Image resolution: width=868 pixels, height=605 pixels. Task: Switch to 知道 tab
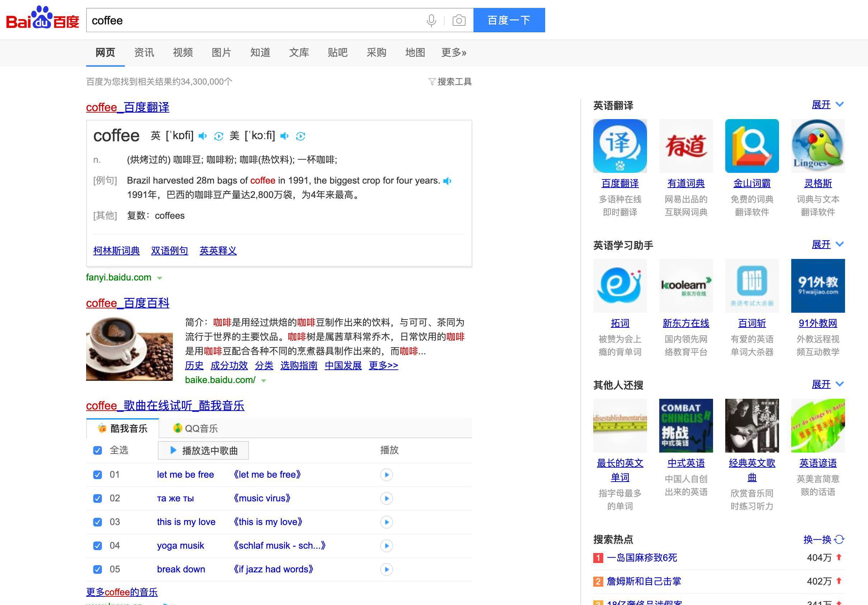click(260, 52)
